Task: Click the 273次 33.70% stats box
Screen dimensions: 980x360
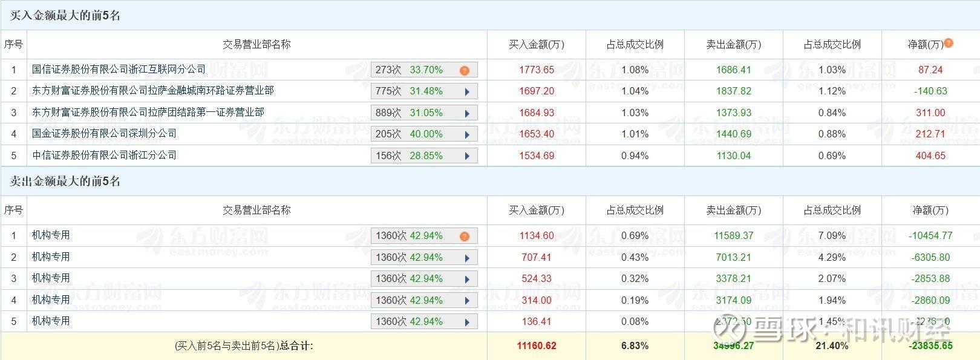Action: tap(424, 70)
